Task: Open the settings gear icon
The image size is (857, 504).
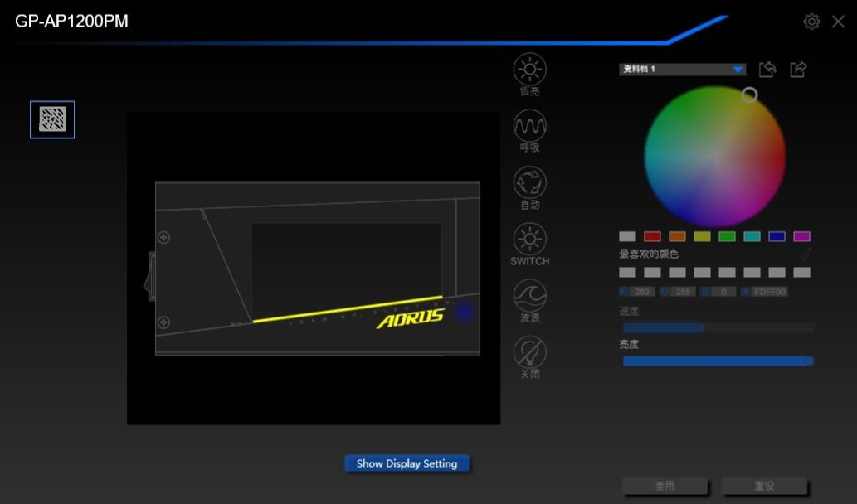Action: (811, 22)
